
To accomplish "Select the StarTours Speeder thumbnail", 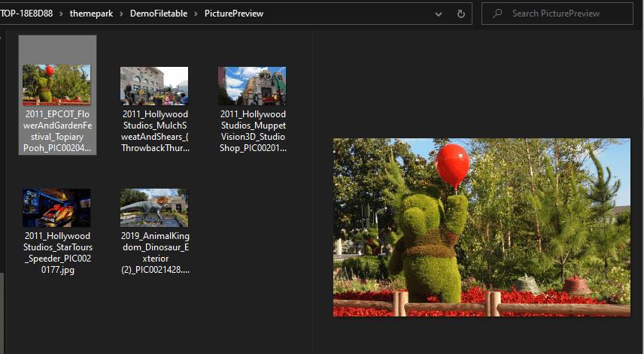I will click(56, 207).
